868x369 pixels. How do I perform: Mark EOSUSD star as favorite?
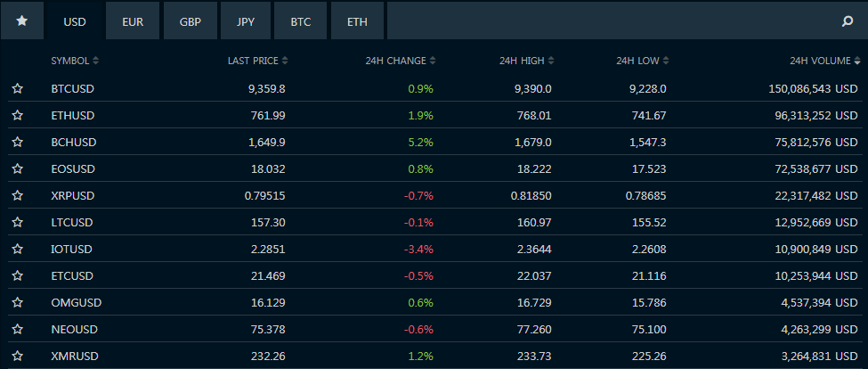tap(17, 169)
